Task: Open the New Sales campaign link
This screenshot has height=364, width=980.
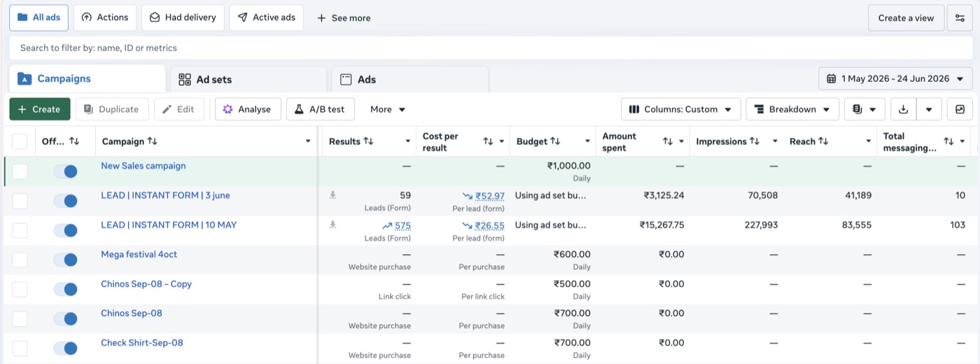Action: tap(143, 166)
